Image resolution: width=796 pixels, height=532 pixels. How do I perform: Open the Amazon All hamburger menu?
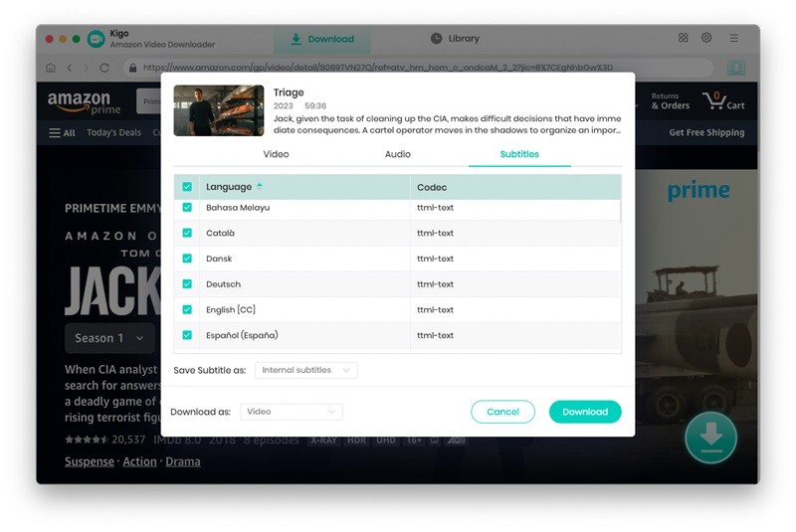coord(62,133)
